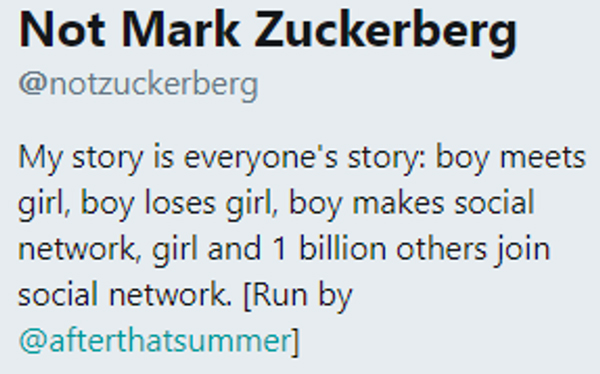Viewport: 600px width, 374px height.
Task: Click the bio line starting "My story"
Action: click(x=302, y=158)
